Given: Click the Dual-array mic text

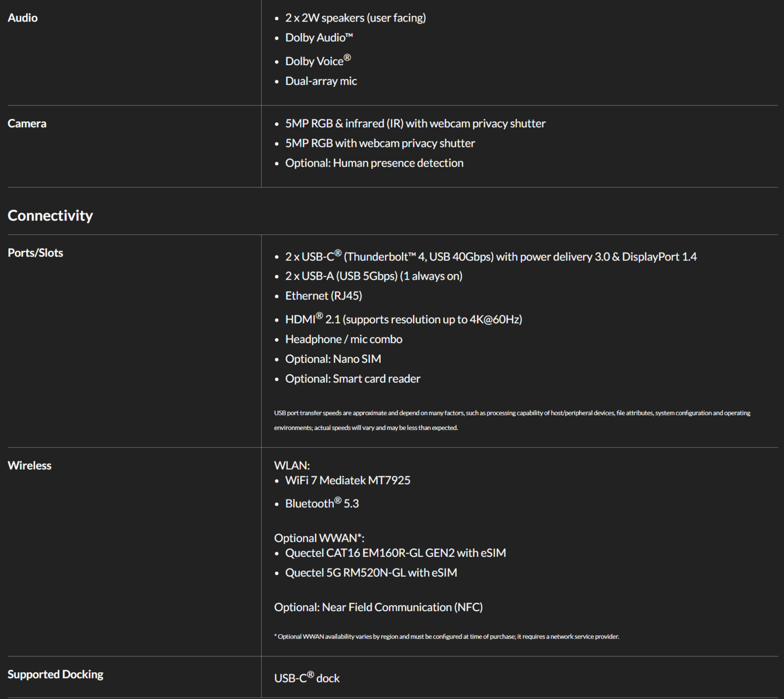Looking at the screenshot, I should [321, 81].
